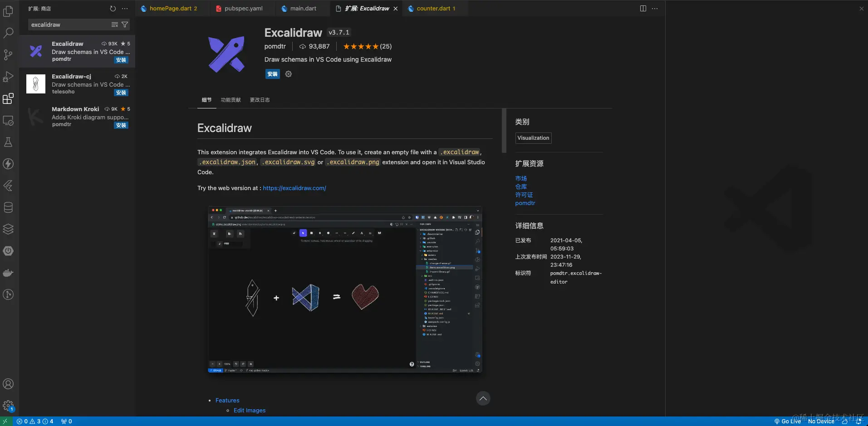
Task: Clear extension search results
Action: point(115,24)
